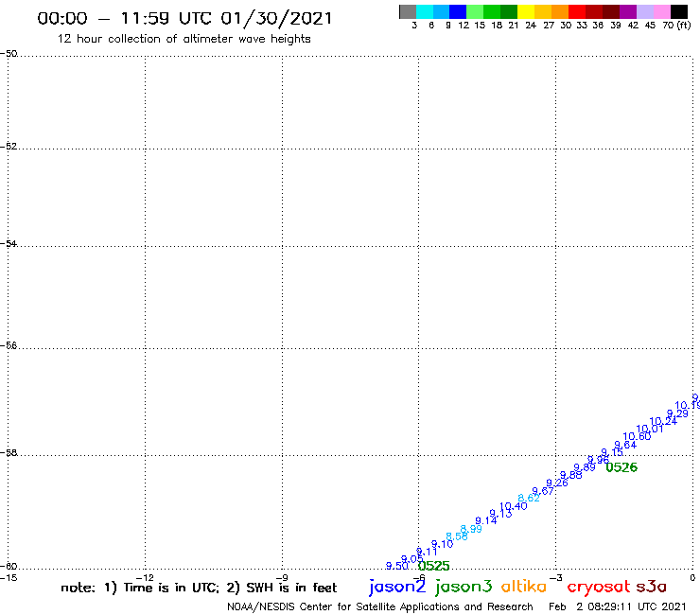
Task: Click the wave height value "9.89"
Action: click(585, 467)
